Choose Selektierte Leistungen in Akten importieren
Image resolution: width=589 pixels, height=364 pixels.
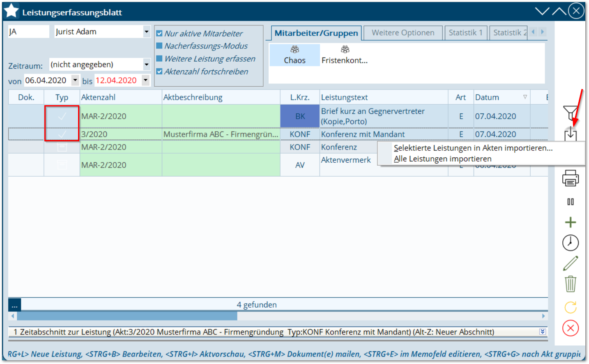pos(473,148)
